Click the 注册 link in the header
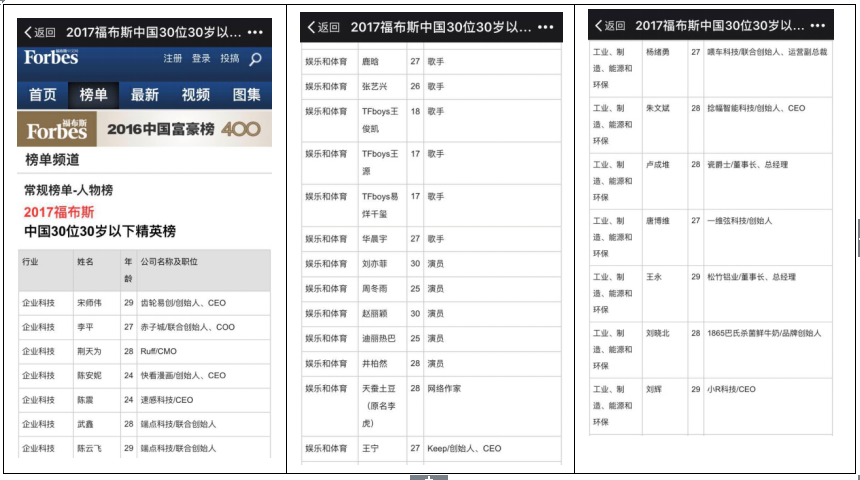Viewport: 860px width, 480px height. pyautogui.click(x=173, y=59)
